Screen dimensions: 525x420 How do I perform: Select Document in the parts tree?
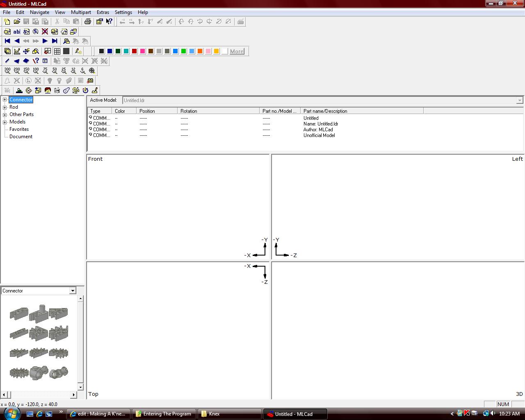tap(21, 137)
